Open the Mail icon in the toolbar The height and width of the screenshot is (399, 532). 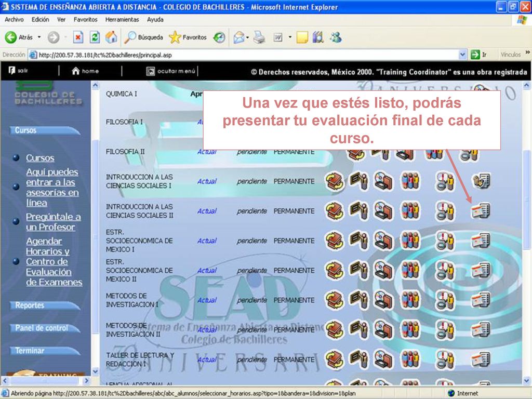click(x=239, y=37)
